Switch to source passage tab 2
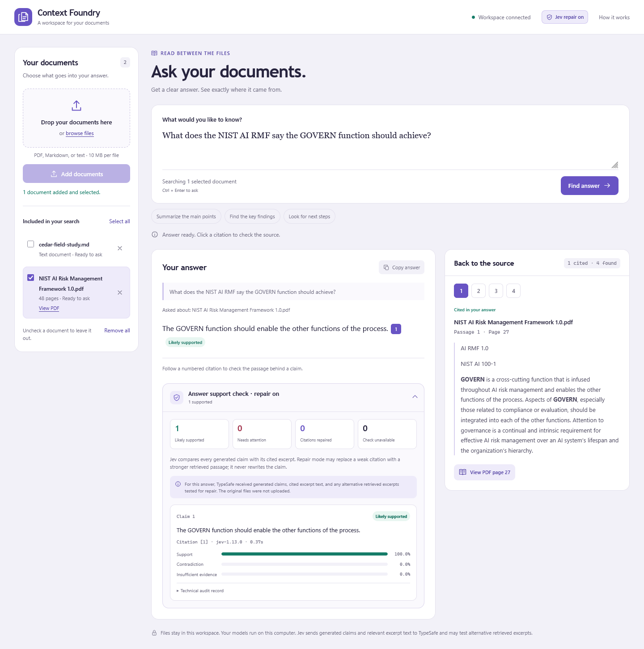The width and height of the screenshot is (644, 649). (479, 291)
